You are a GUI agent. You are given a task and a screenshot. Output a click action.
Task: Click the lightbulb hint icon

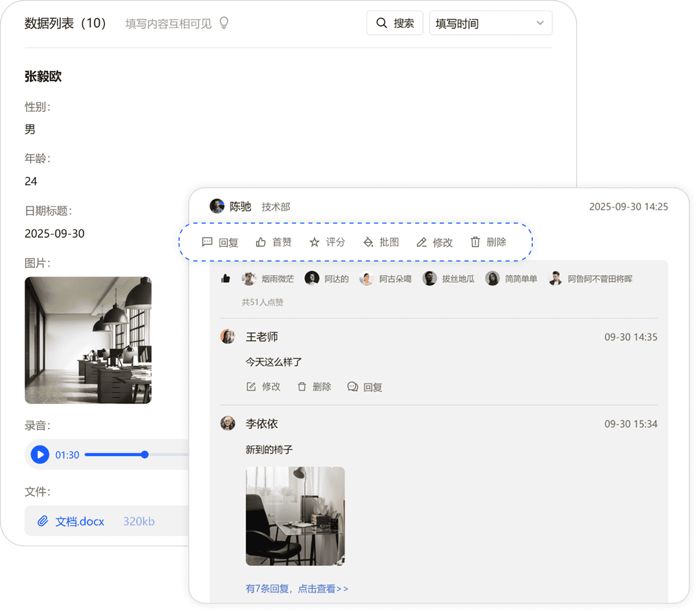coord(224,23)
